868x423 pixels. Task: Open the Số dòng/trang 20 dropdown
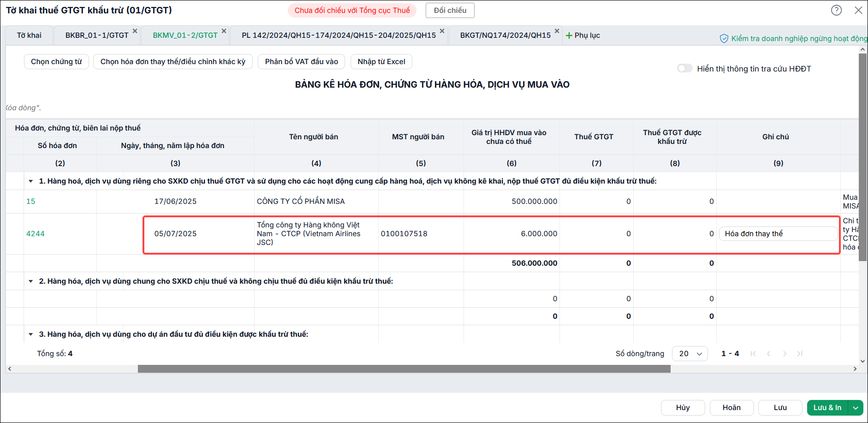tap(690, 354)
